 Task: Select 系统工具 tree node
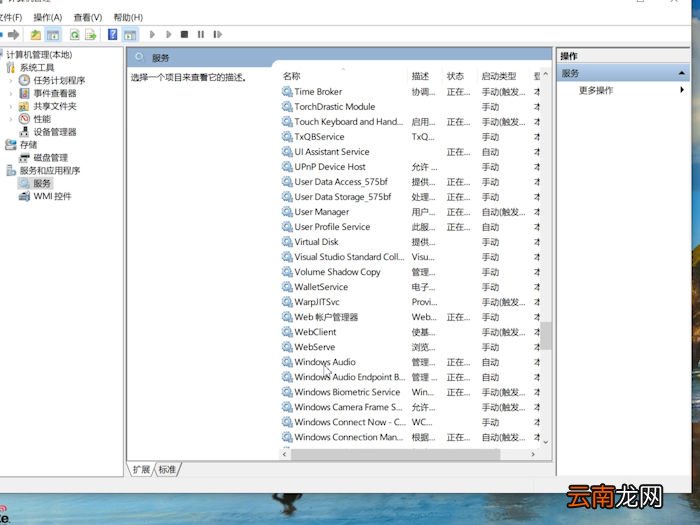pyautogui.click(x=37, y=67)
